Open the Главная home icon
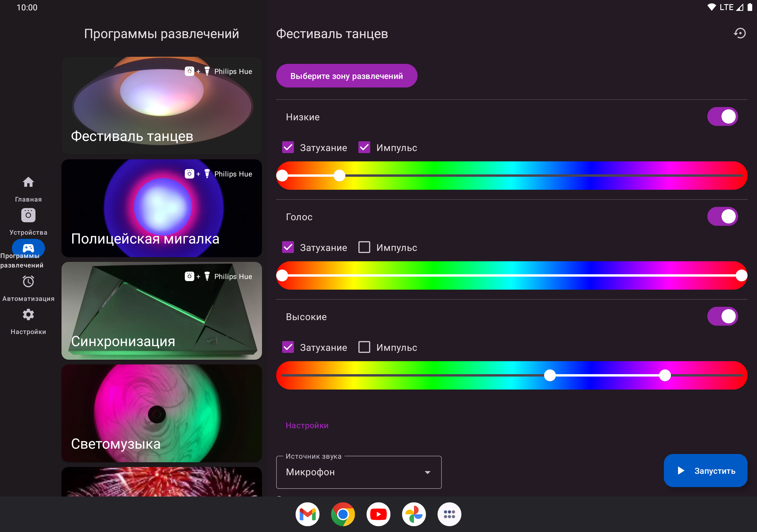Image resolution: width=757 pixels, height=532 pixels. coord(28,182)
